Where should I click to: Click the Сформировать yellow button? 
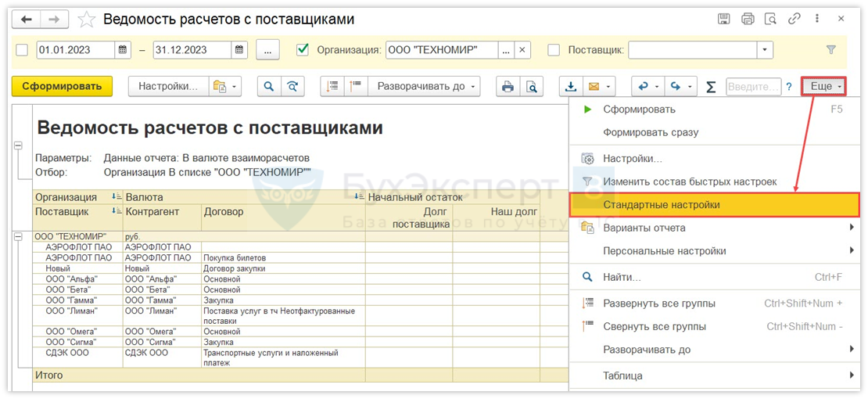63,87
